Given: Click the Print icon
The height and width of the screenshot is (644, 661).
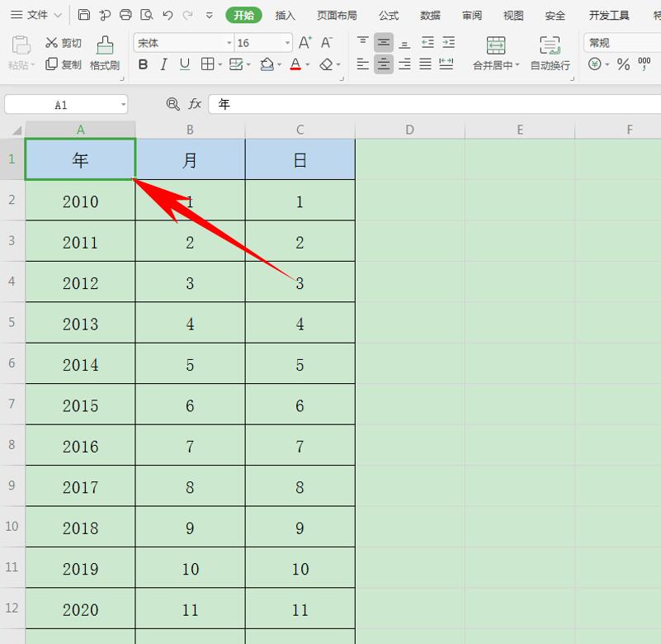Looking at the screenshot, I should coord(125,15).
